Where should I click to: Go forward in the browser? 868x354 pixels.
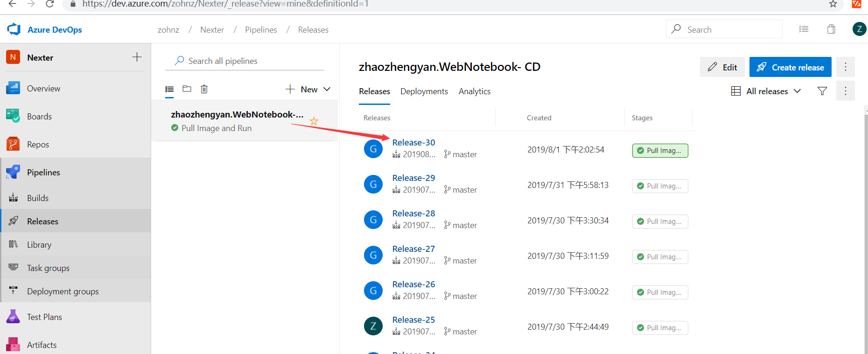click(x=31, y=4)
